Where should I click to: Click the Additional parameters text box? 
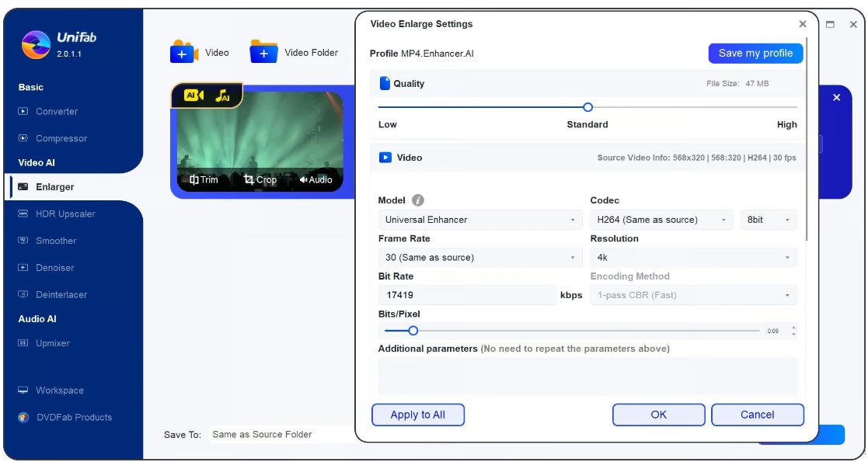pyautogui.click(x=587, y=377)
